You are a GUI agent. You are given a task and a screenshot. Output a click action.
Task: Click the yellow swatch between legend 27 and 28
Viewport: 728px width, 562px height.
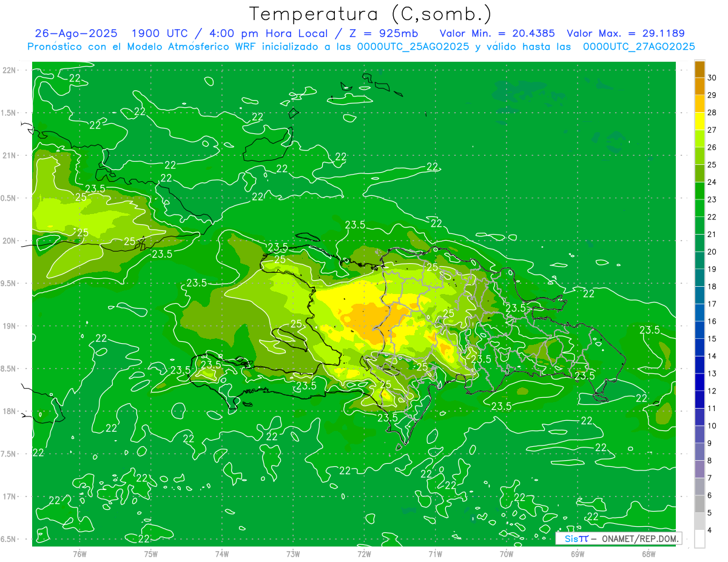coord(699,121)
